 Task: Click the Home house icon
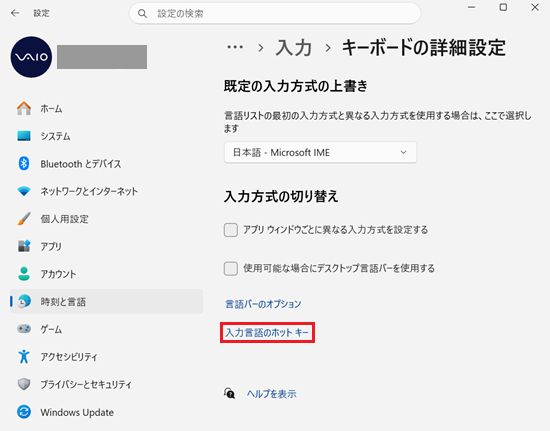pyautogui.click(x=24, y=108)
